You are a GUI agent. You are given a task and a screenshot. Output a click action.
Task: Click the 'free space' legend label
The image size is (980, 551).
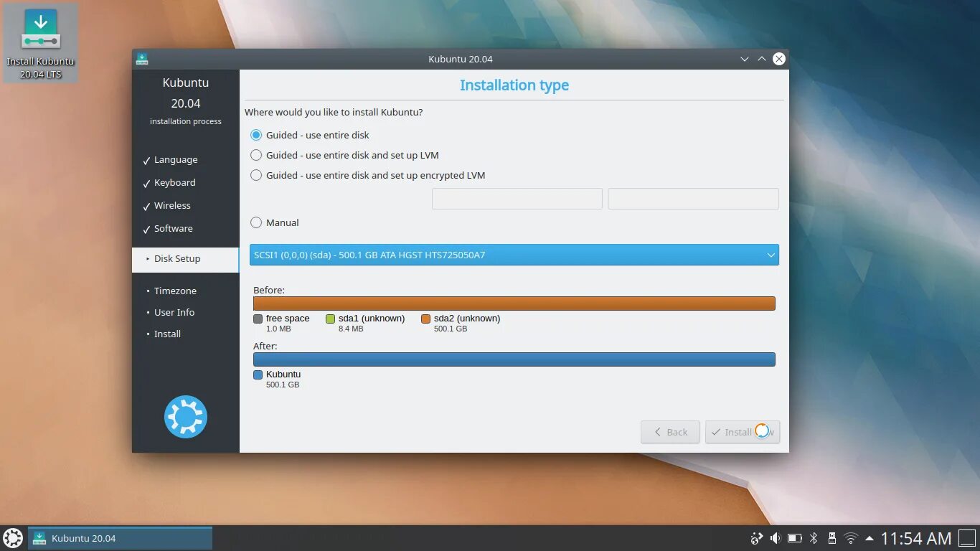click(x=288, y=319)
